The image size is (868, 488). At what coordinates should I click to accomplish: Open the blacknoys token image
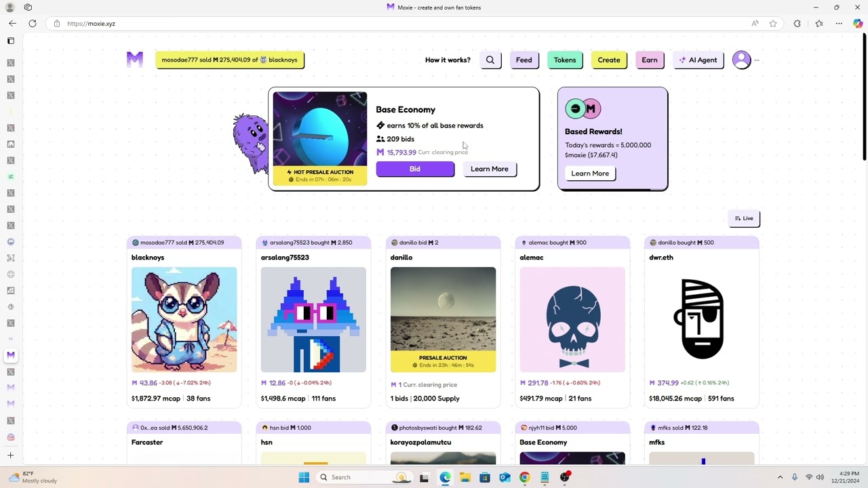(x=184, y=319)
